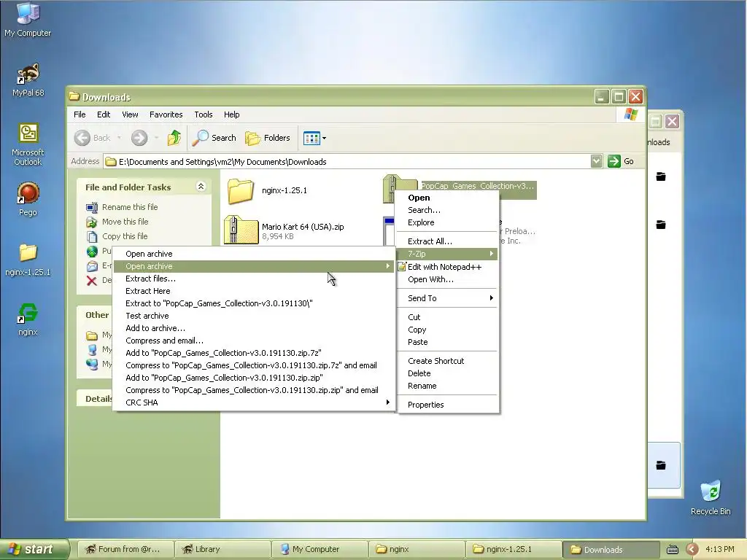The height and width of the screenshot is (560, 747).
Task: Choose Search... in the context menu
Action: 447,210
